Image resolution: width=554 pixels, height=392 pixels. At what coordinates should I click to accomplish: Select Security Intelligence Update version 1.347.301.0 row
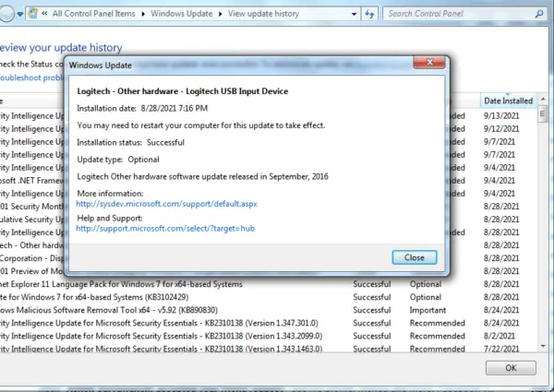click(x=269, y=323)
